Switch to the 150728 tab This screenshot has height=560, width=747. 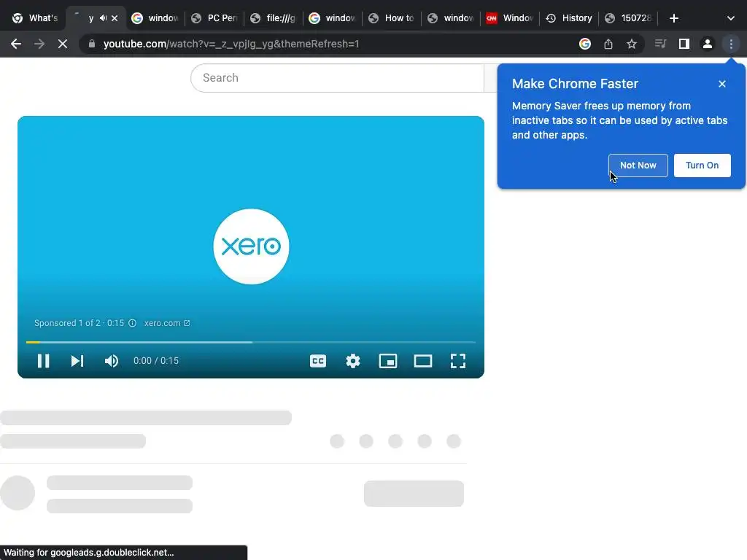(x=628, y=18)
